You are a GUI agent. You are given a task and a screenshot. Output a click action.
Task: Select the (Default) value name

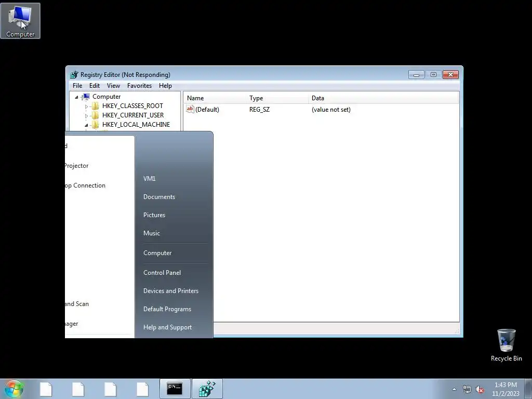[x=207, y=110]
